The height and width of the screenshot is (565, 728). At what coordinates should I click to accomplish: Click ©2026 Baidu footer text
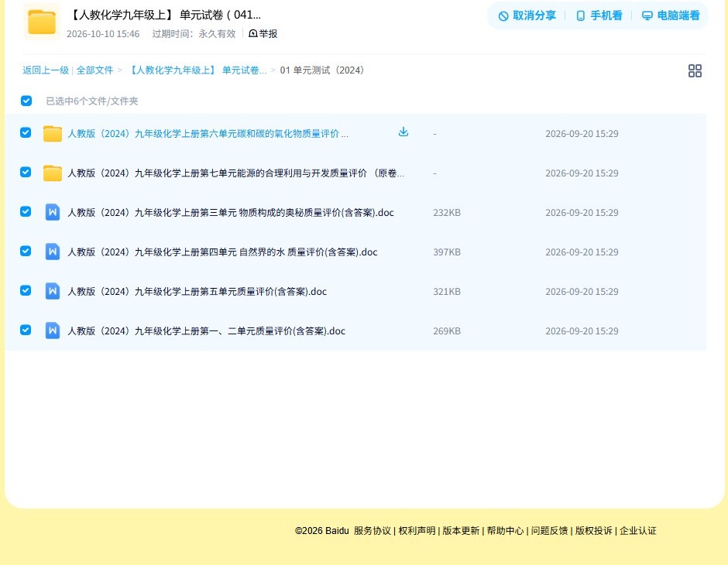(x=321, y=531)
